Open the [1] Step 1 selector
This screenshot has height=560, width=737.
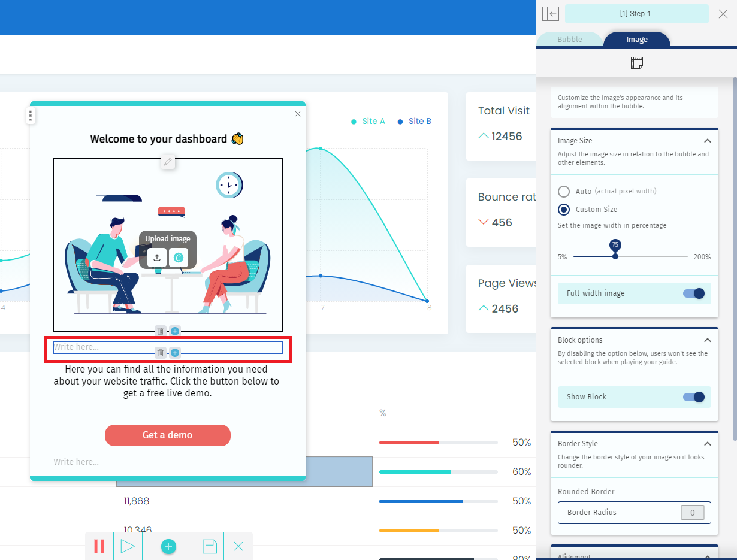tap(635, 14)
